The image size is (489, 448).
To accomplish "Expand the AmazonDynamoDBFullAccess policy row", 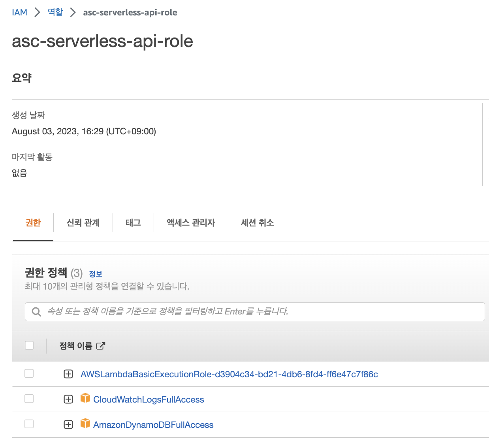I will (68, 425).
